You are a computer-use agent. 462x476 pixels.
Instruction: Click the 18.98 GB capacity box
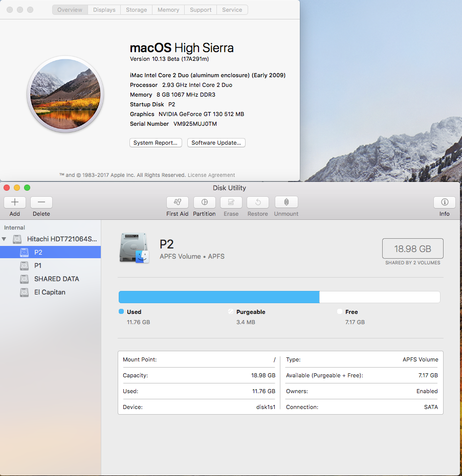click(413, 248)
